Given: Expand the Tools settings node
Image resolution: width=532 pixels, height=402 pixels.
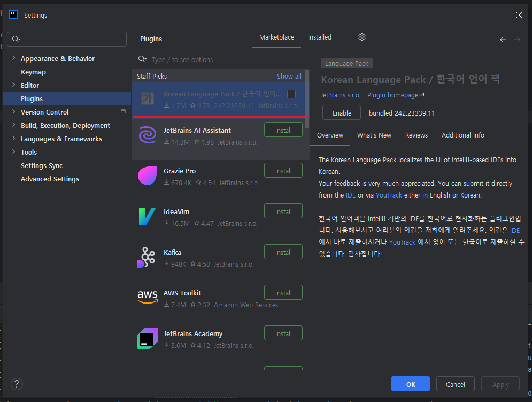Looking at the screenshot, I should (13, 152).
